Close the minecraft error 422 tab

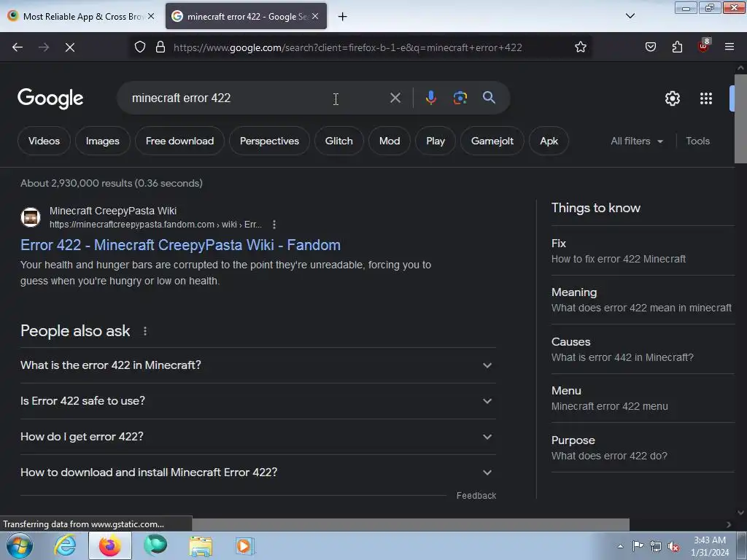(x=315, y=16)
